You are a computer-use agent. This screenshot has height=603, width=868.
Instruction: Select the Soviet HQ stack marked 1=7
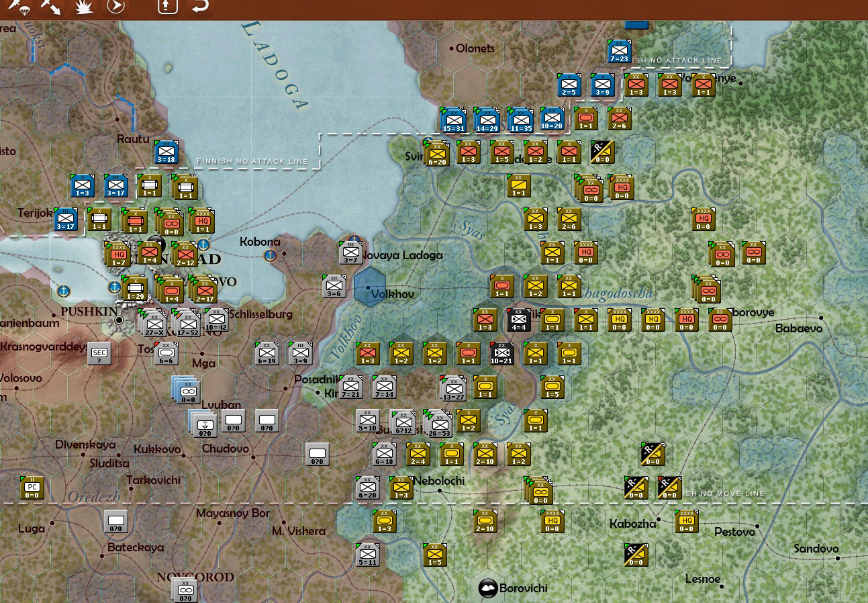pos(118,255)
